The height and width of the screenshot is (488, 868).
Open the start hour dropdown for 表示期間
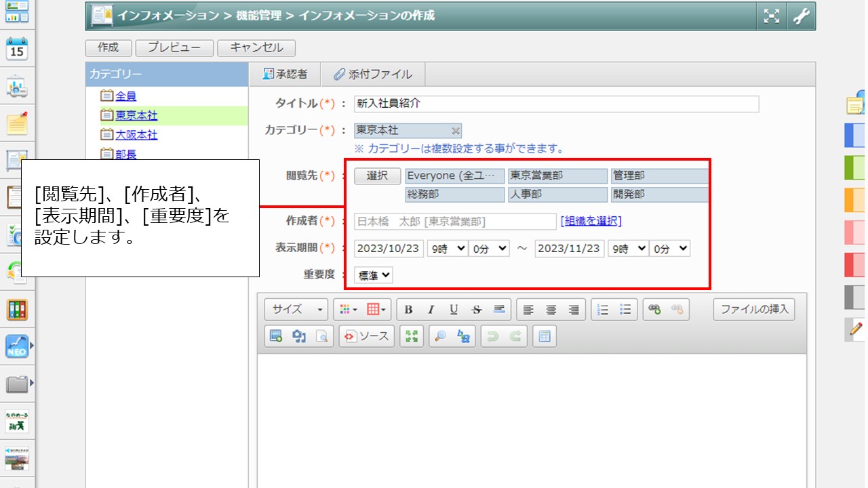(x=447, y=249)
